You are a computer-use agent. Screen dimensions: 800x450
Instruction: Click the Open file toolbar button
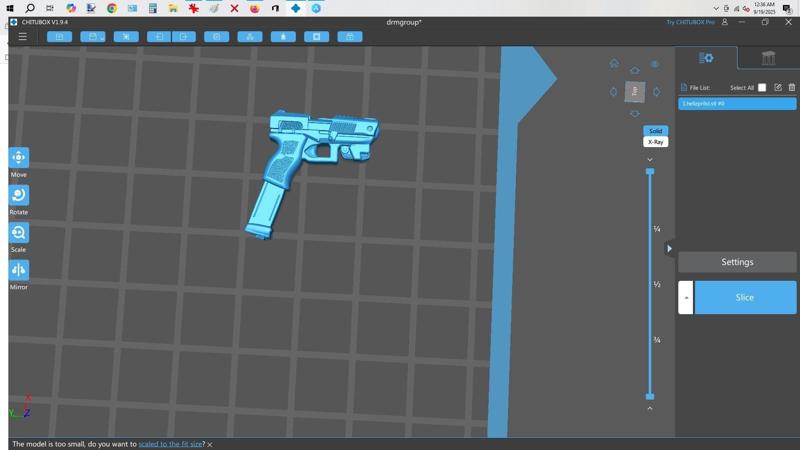(60, 37)
